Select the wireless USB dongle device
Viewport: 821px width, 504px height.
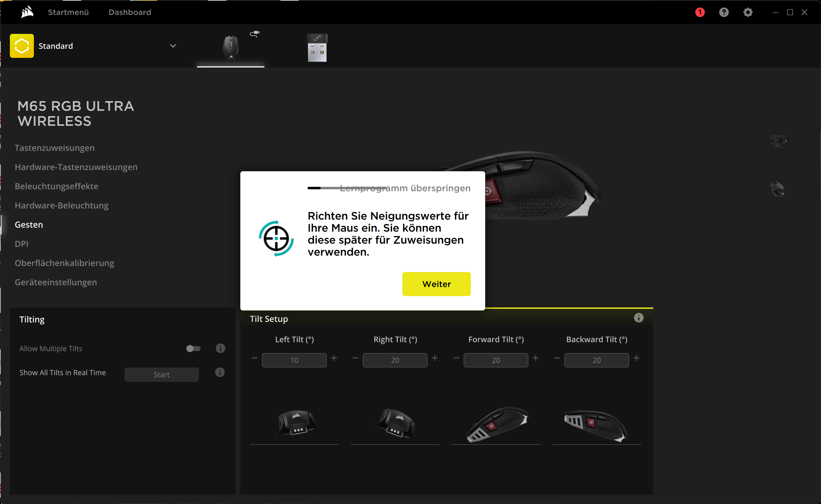tap(317, 48)
